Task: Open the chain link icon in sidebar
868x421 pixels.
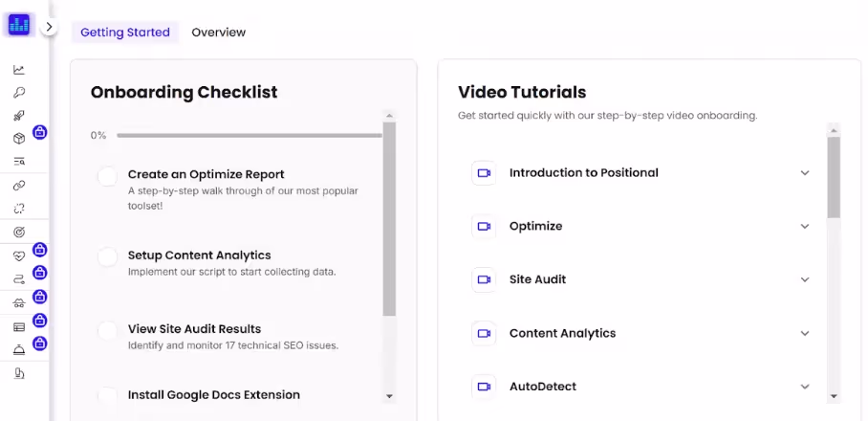Action: tap(19, 186)
